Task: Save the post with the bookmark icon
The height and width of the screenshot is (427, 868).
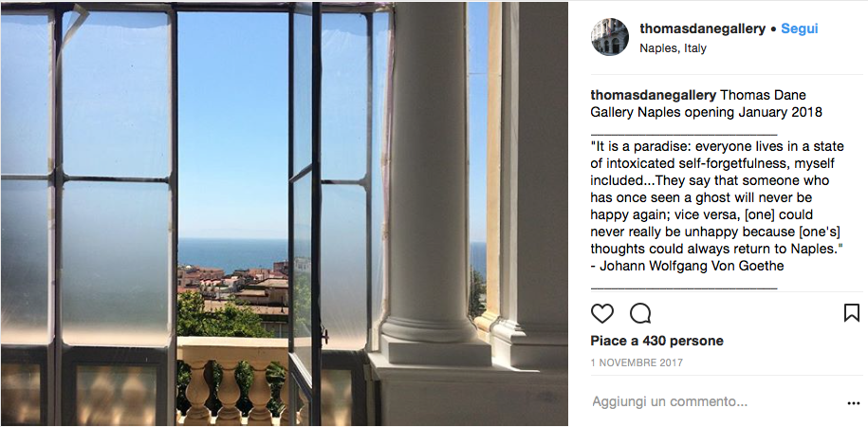Action: pyautogui.click(x=851, y=313)
